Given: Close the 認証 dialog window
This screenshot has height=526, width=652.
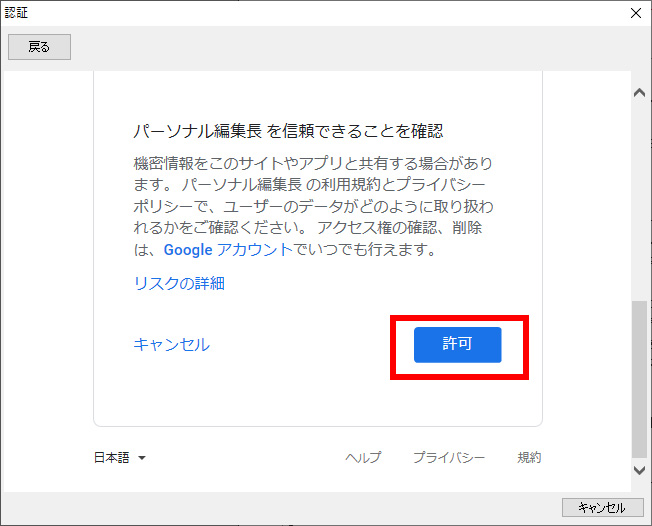Looking at the screenshot, I should (x=636, y=13).
